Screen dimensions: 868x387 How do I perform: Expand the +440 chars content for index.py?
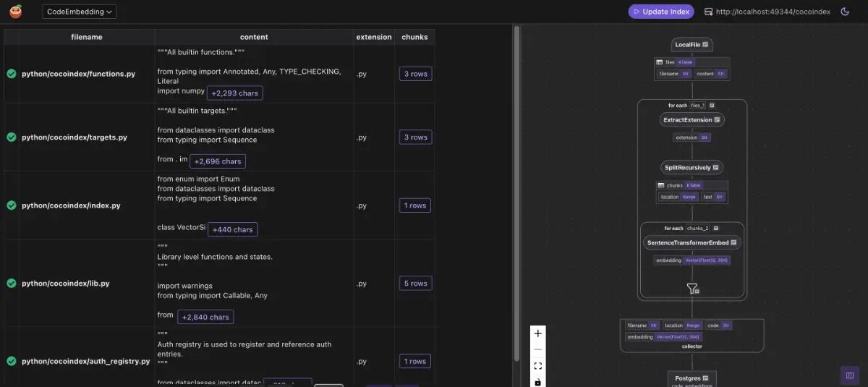click(x=232, y=229)
